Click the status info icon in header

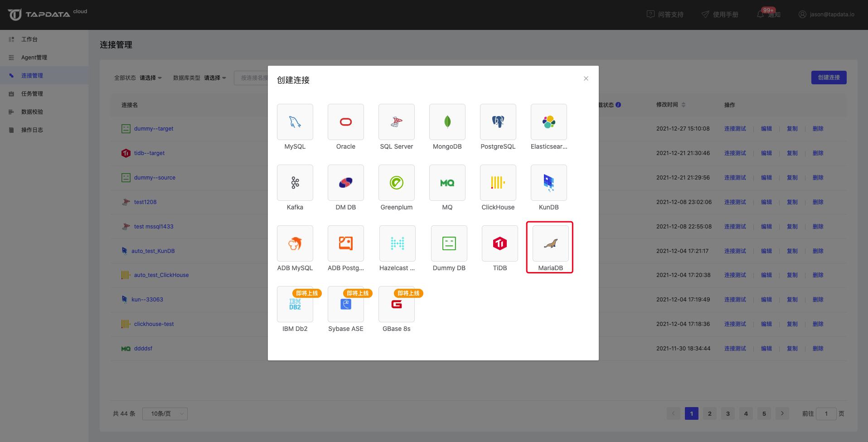pos(618,105)
